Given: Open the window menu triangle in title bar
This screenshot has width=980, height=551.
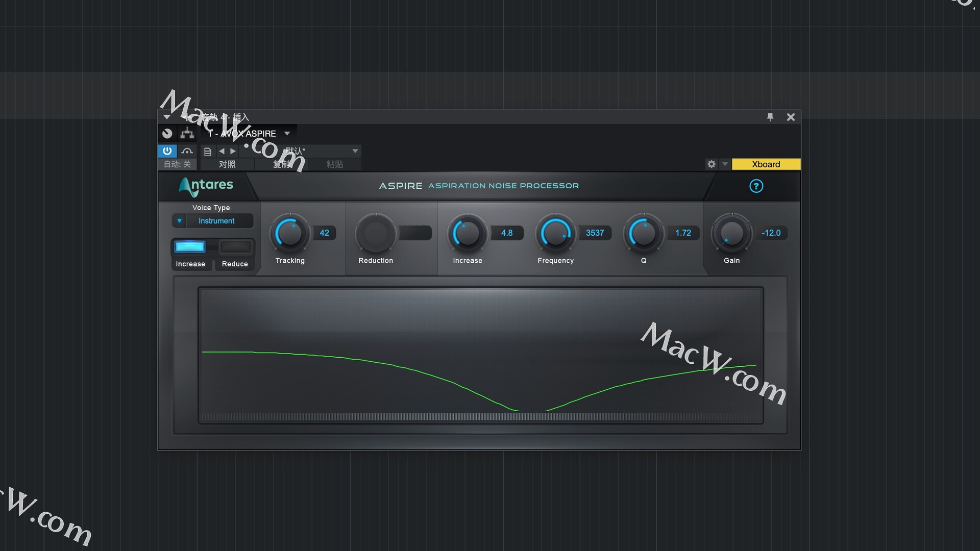Looking at the screenshot, I should (167, 117).
